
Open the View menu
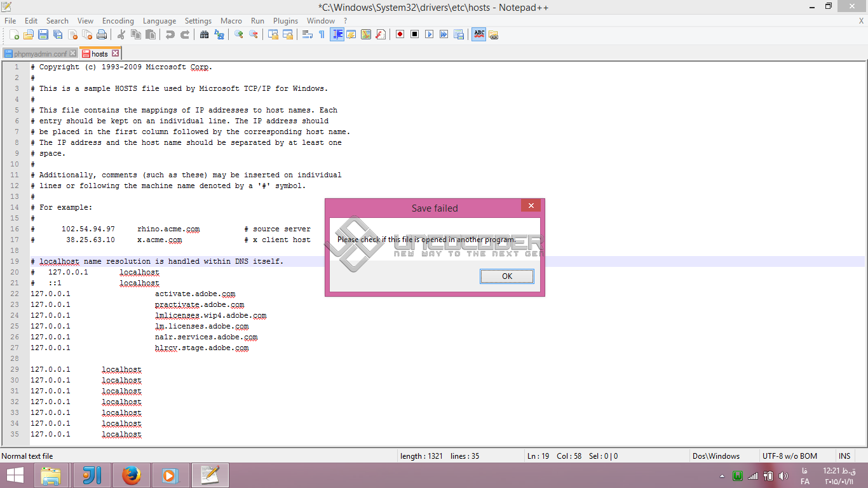pos(85,20)
